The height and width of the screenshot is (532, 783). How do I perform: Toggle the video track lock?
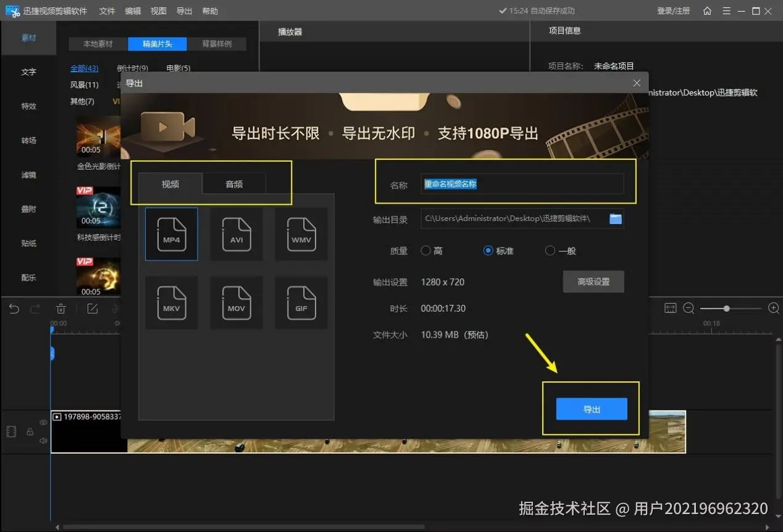tap(30, 431)
